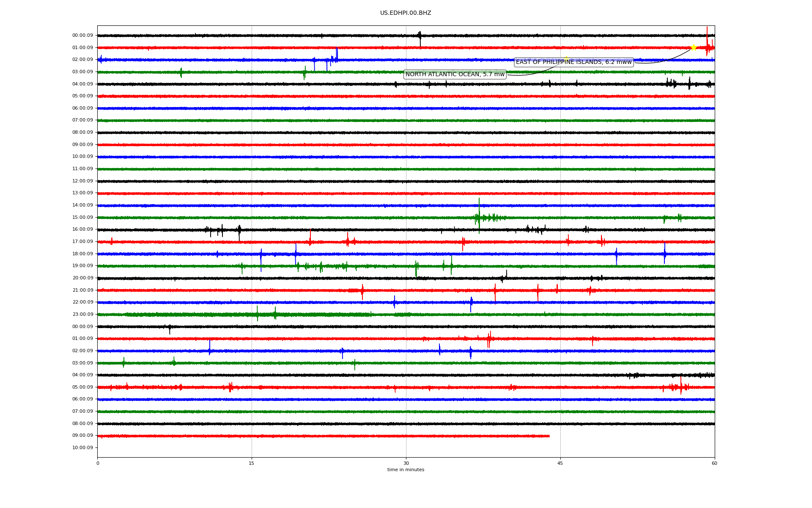
Task: Select the 14:00:09 row label
Action: pyautogui.click(x=82, y=205)
